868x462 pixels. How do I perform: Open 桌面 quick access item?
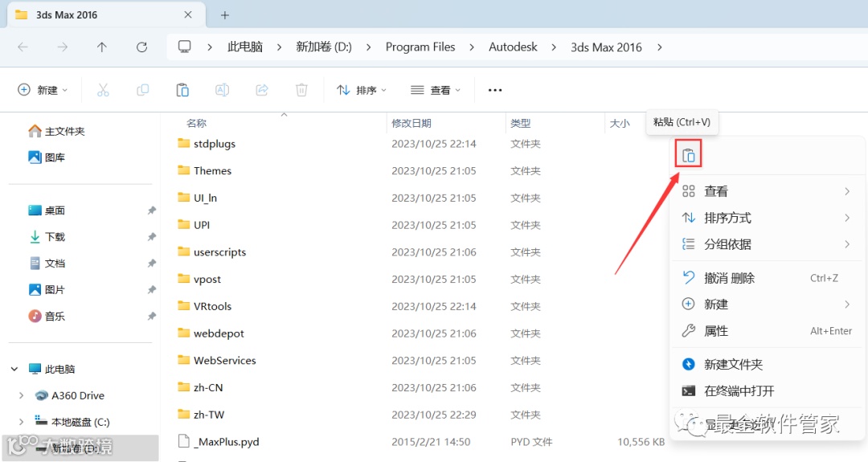[x=47, y=211]
